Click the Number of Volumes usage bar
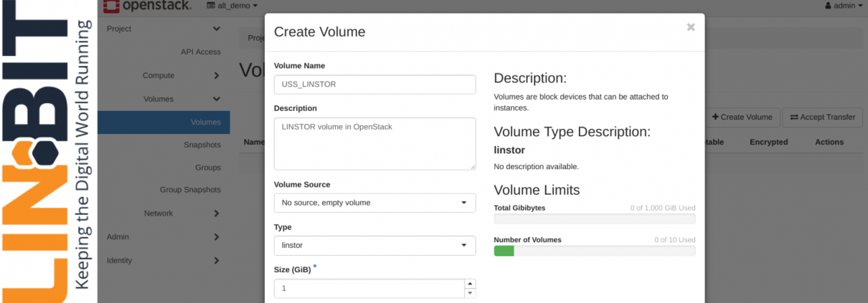 click(595, 251)
